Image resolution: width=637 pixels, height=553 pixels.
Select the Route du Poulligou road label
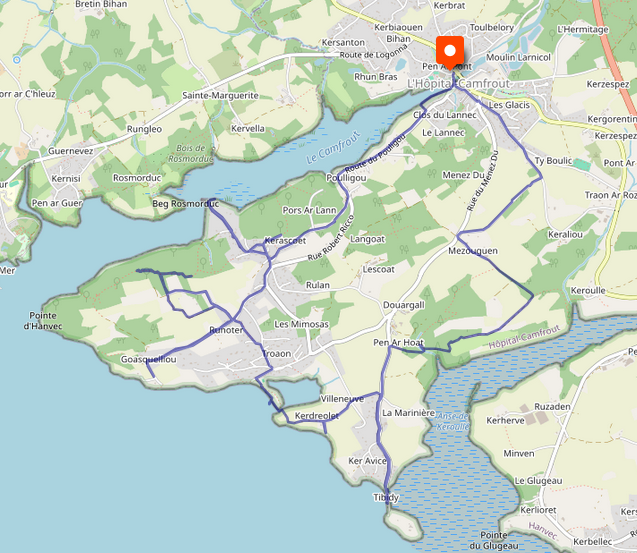coord(376,153)
